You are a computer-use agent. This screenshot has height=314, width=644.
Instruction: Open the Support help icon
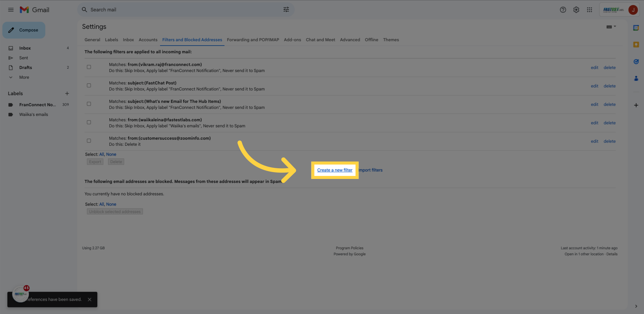563,10
